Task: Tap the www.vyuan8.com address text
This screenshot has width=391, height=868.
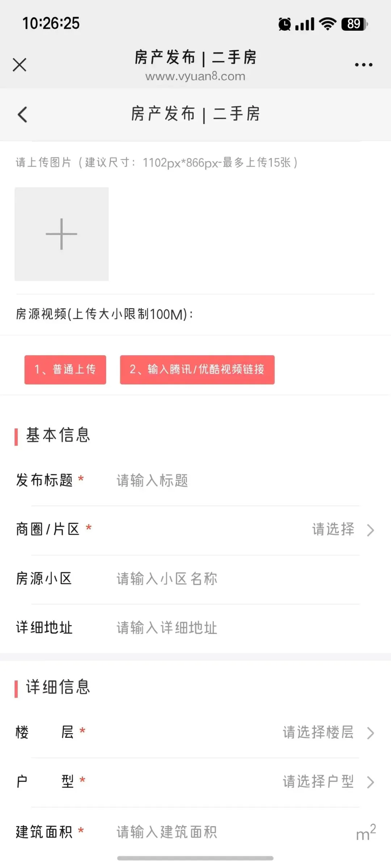Action: click(x=195, y=76)
